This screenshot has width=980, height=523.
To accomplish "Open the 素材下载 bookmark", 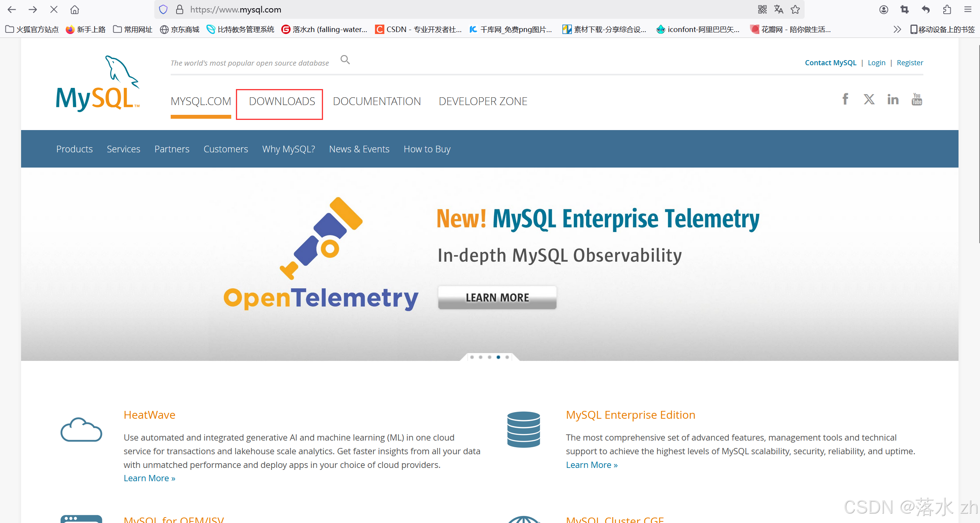I will pos(604,29).
